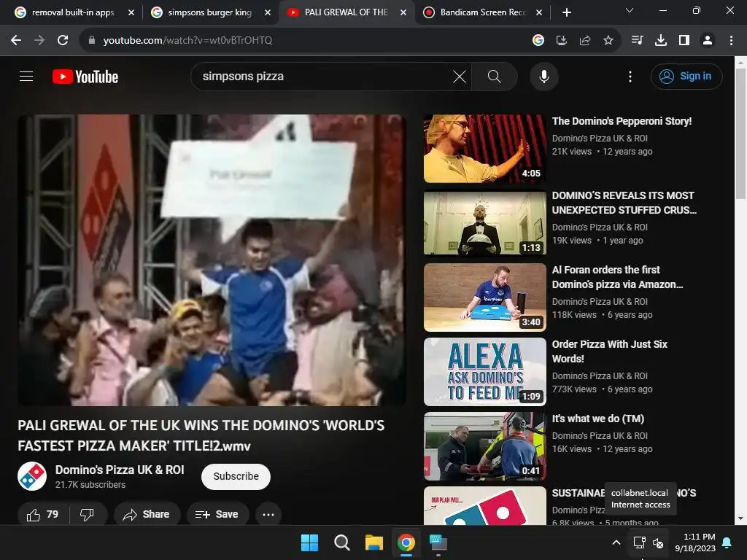Image resolution: width=747 pixels, height=560 pixels.
Task: Open Chrome downloads
Action: (x=661, y=41)
